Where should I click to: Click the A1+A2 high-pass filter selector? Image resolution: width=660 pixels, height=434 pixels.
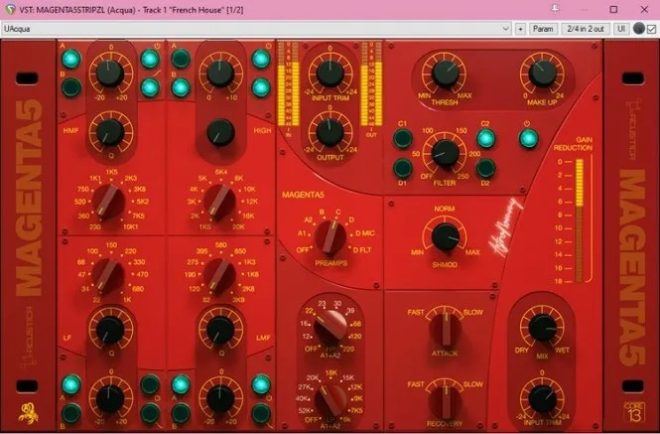point(330,327)
